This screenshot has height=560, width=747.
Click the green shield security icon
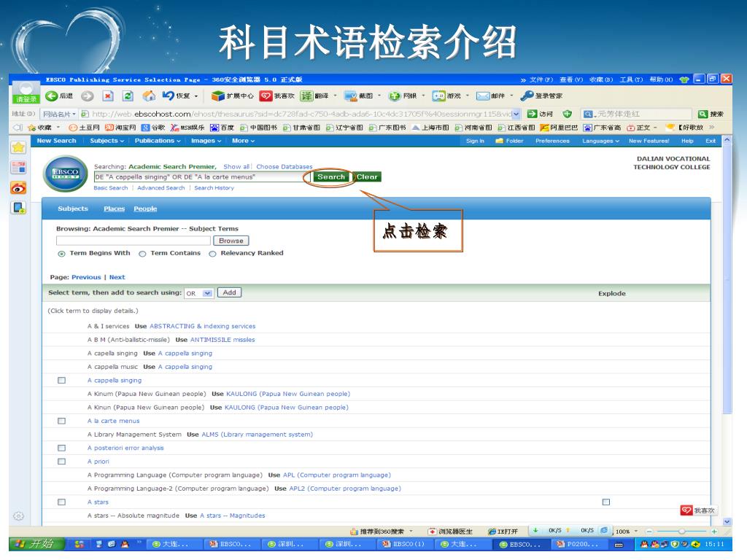point(567,114)
